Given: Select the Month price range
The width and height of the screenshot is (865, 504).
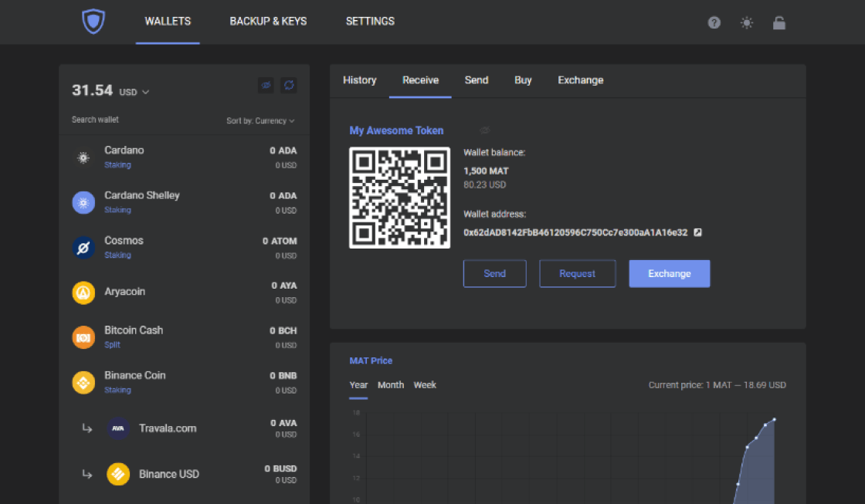Looking at the screenshot, I should coord(391,385).
